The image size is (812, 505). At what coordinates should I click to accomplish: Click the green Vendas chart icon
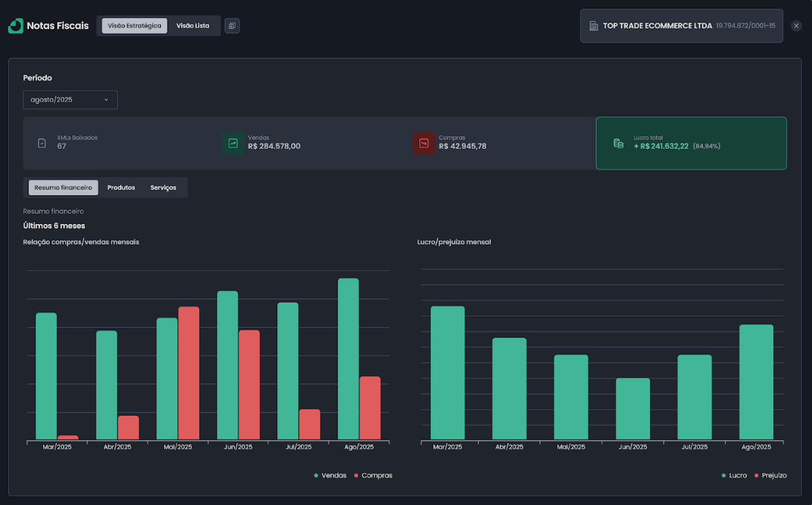pos(233,143)
